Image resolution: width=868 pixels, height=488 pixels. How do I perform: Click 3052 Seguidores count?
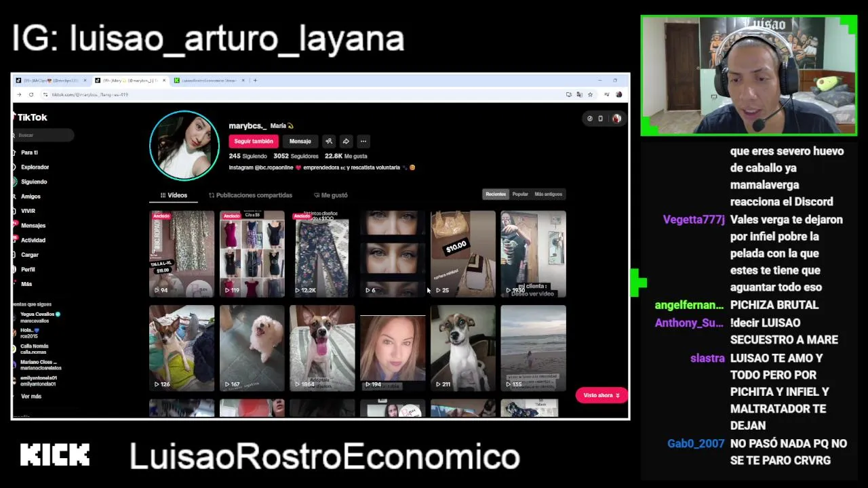click(x=296, y=157)
